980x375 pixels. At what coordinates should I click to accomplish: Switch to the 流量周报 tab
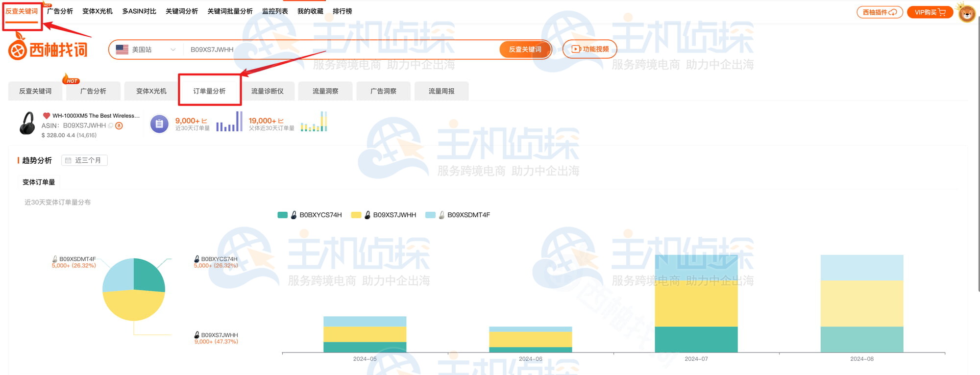(441, 91)
